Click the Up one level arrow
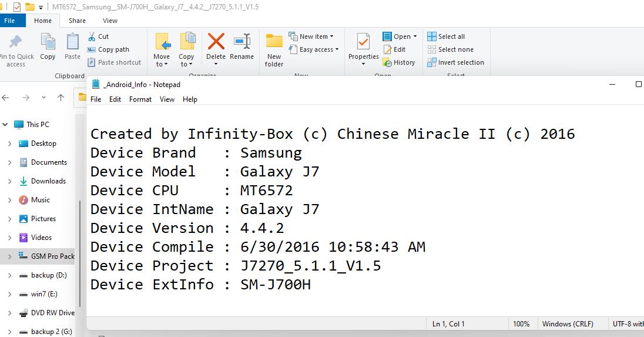The image size is (644, 337). 61,98
